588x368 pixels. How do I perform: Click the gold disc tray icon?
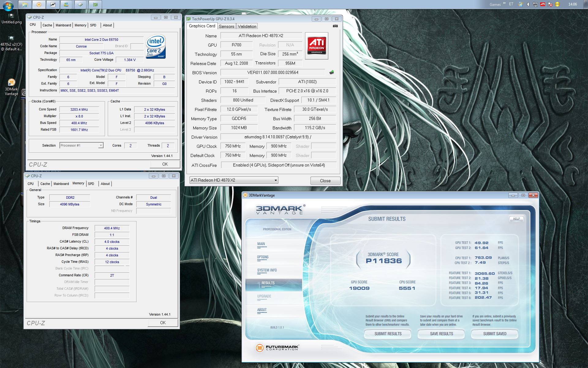(x=557, y=4)
